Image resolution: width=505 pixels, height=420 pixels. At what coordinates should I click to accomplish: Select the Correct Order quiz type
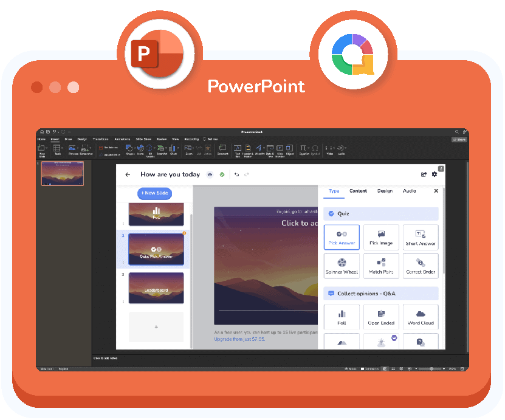click(x=421, y=266)
